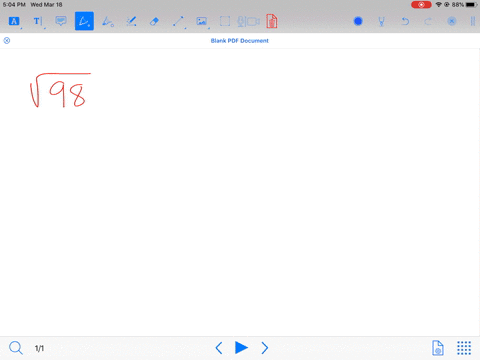Open the pen thickness tool icon
Image resolution: width=480 pixels, height=360 pixels.
[x=381, y=22]
